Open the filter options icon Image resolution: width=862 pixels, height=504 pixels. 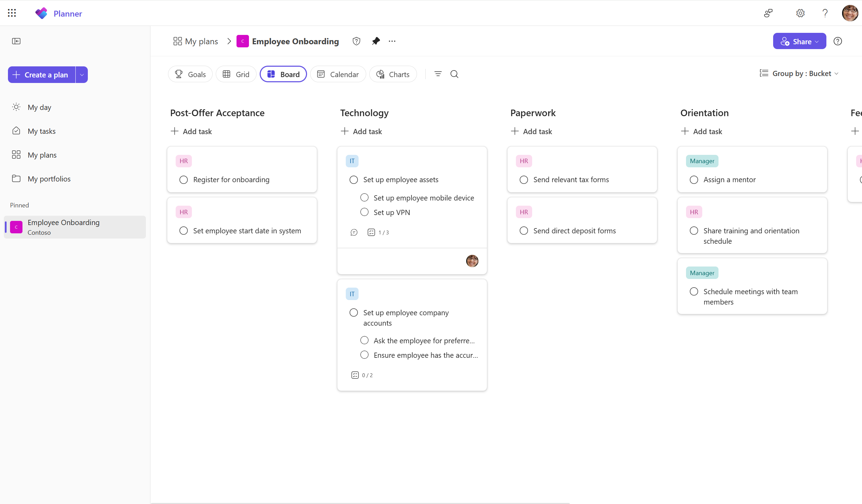click(x=438, y=74)
